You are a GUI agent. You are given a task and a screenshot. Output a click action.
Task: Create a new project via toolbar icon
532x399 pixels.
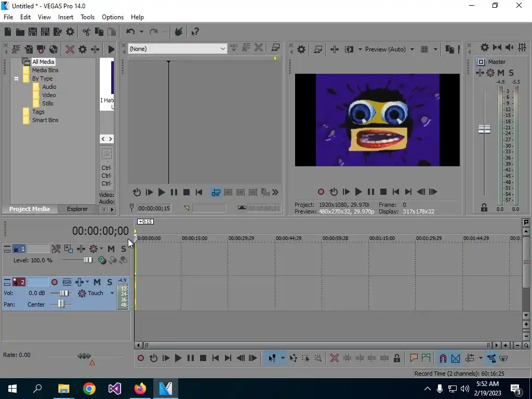click(8, 32)
